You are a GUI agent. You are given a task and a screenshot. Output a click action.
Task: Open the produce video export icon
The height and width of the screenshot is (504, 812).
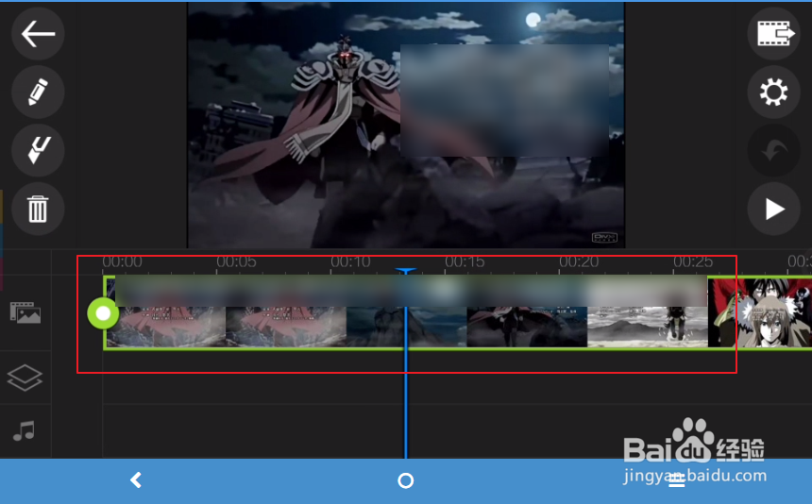point(774,34)
